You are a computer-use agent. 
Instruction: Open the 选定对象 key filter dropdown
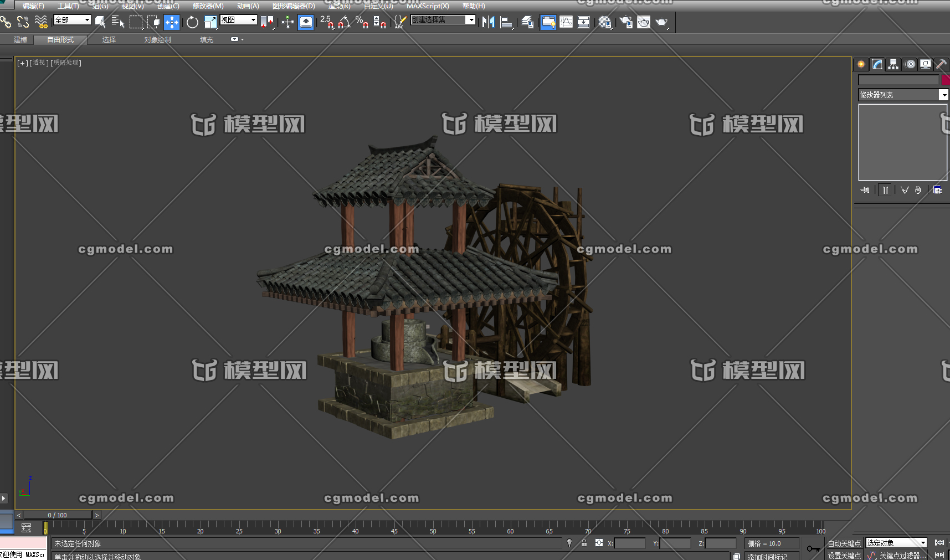pos(896,543)
